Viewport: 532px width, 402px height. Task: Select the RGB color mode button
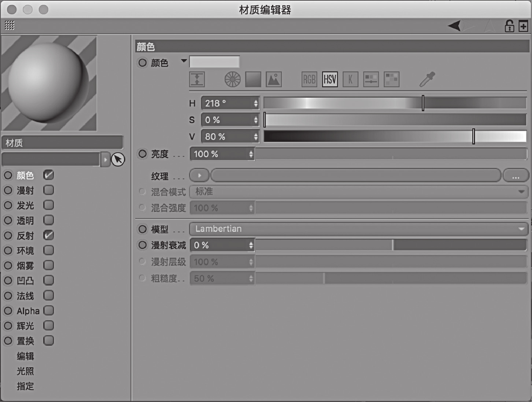point(309,79)
